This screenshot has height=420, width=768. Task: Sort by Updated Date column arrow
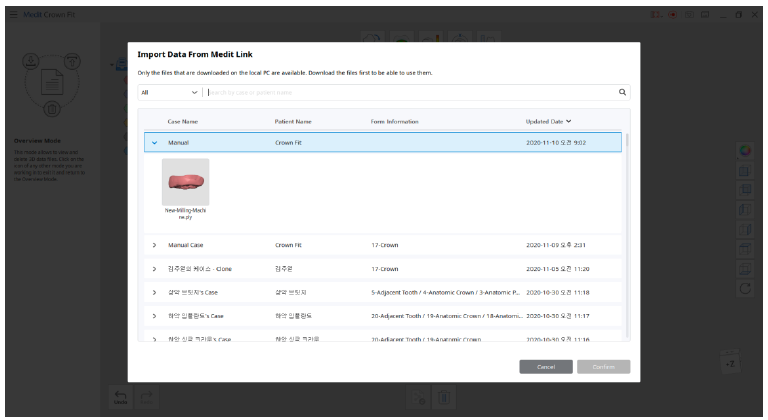(x=569, y=121)
